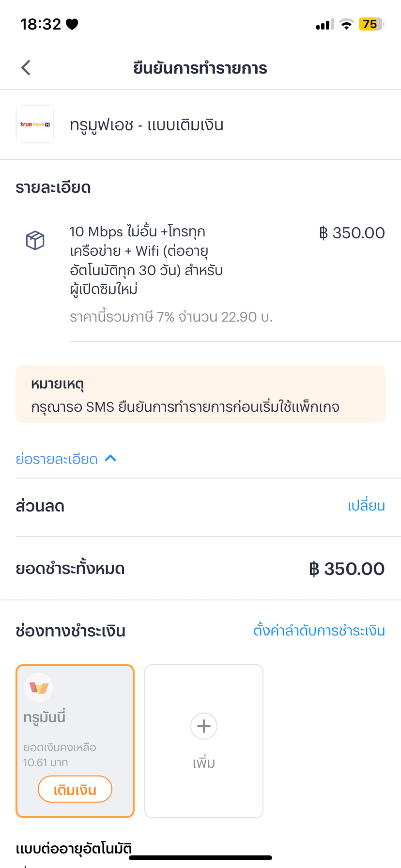
Task: Tap เปลี่ยน to change the discount
Action: pos(366,506)
